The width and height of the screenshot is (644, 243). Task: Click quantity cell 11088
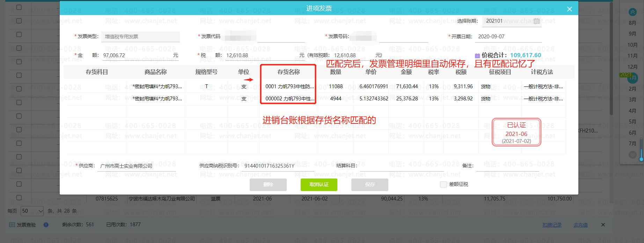pos(336,86)
